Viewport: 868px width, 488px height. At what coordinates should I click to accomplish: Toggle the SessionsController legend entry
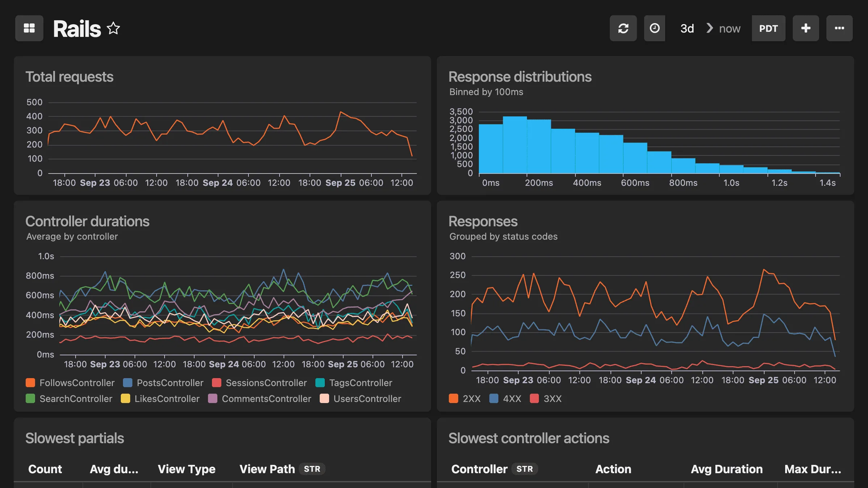(266, 383)
